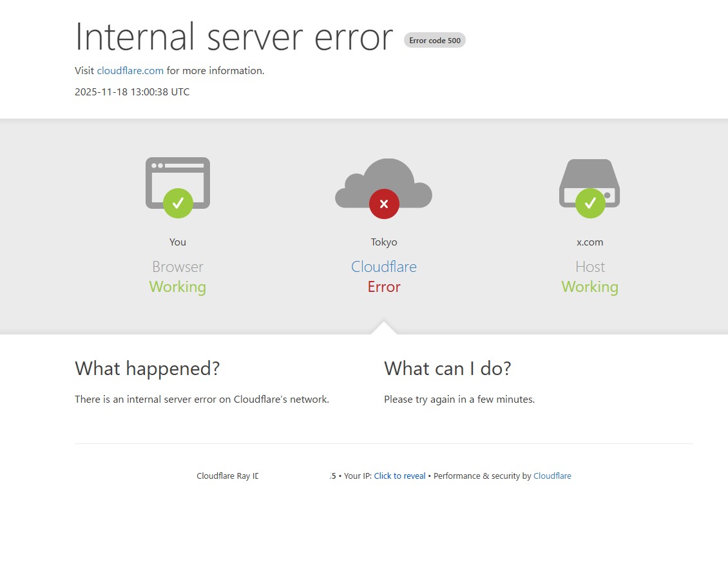Click to reveal your IP address

coord(399,476)
